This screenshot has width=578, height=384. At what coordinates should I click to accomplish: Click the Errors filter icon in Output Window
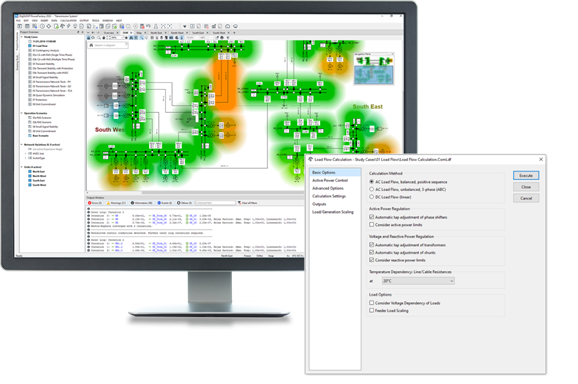coord(90,203)
